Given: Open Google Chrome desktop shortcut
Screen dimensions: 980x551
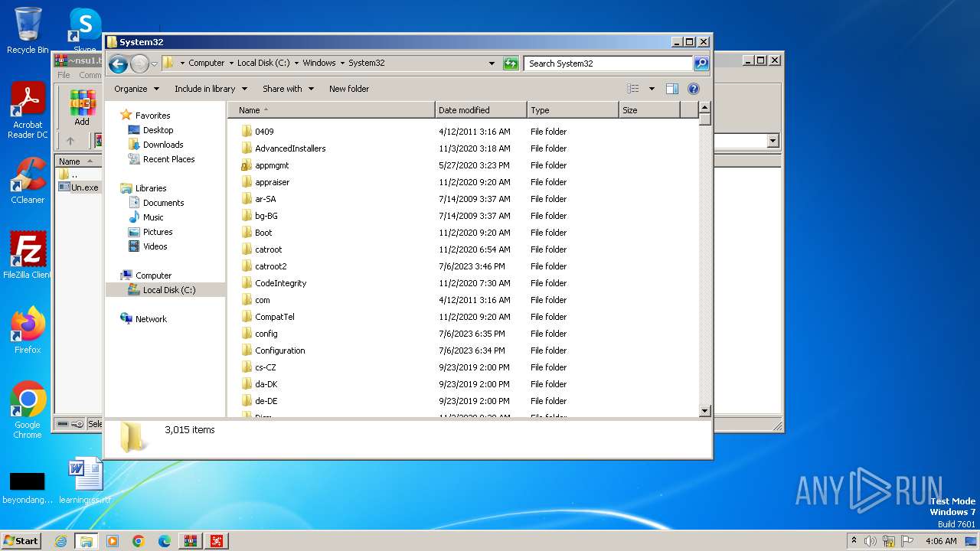Looking at the screenshot, I should tap(28, 410).
